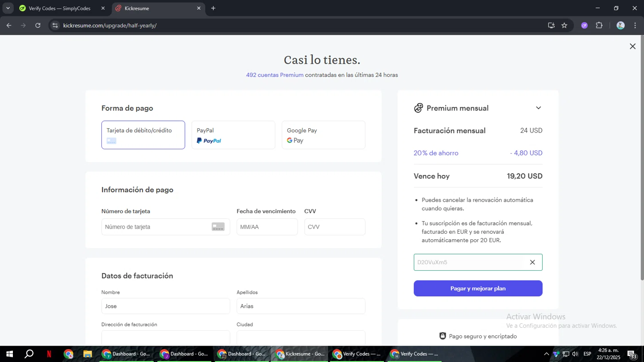Image resolution: width=644 pixels, height=362 pixels.
Task: Open the notification center icon
Action: coord(632,354)
